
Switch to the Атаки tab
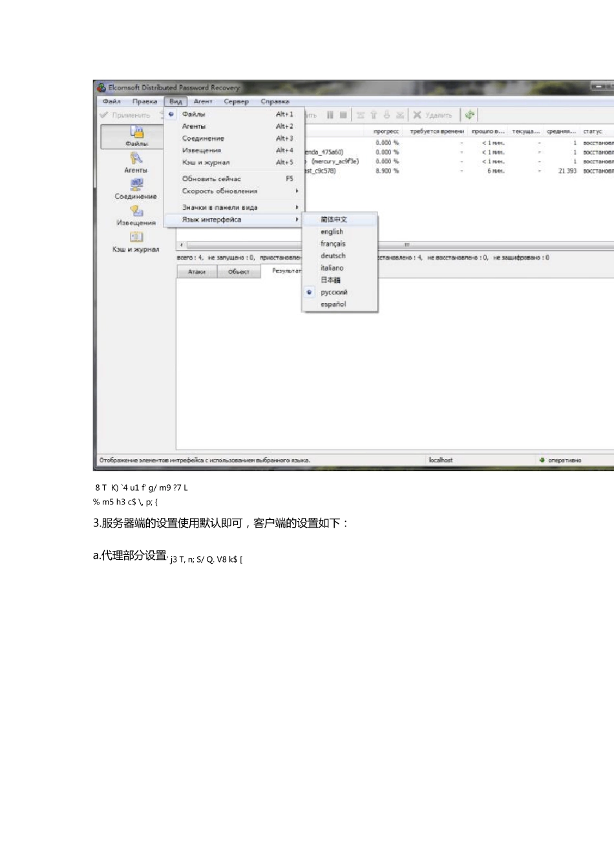point(196,272)
